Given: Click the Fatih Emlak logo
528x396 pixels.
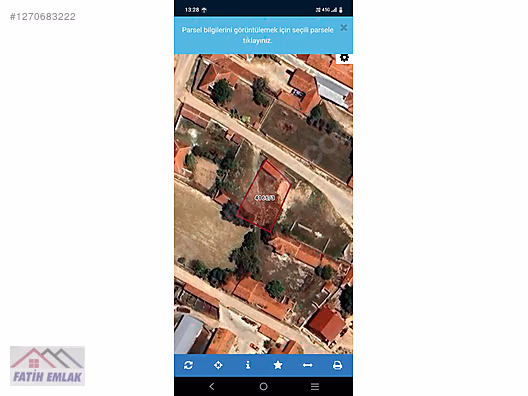Looking at the screenshot, I should click(x=47, y=366).
